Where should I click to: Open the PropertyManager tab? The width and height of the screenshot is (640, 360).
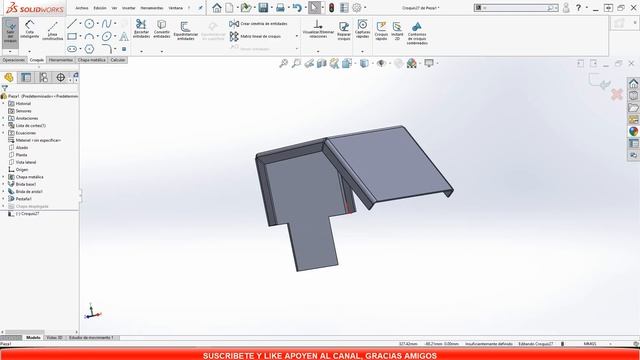[x=26, y=78]
